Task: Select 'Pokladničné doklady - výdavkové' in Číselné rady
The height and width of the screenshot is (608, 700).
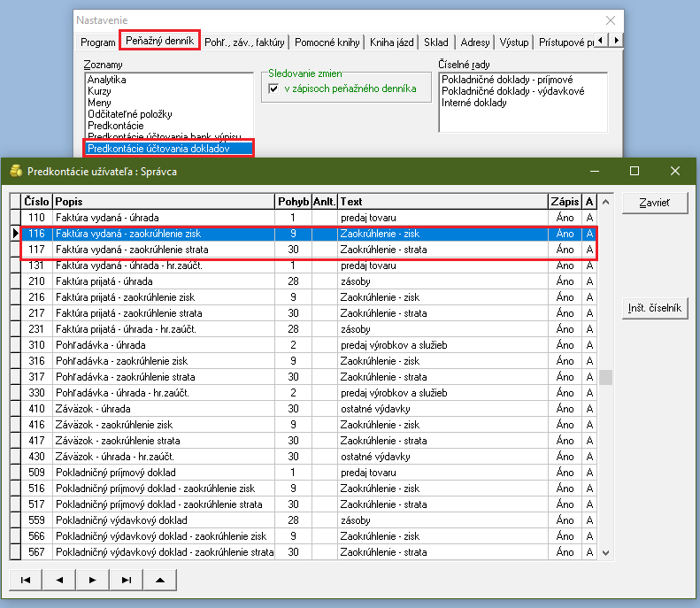Action: [512, 91]
